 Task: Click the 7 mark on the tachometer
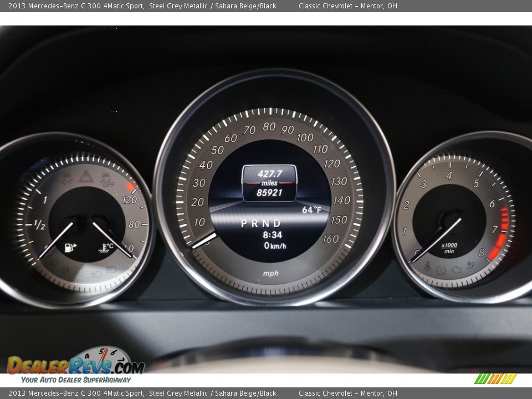tap(495, 229)
